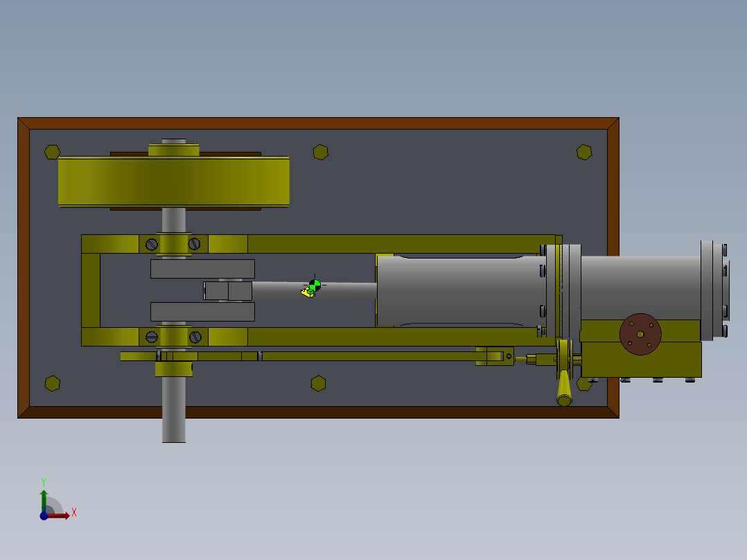
Task: Click the red X axis of the orientation triad
Action: click(x=60, y=516)
